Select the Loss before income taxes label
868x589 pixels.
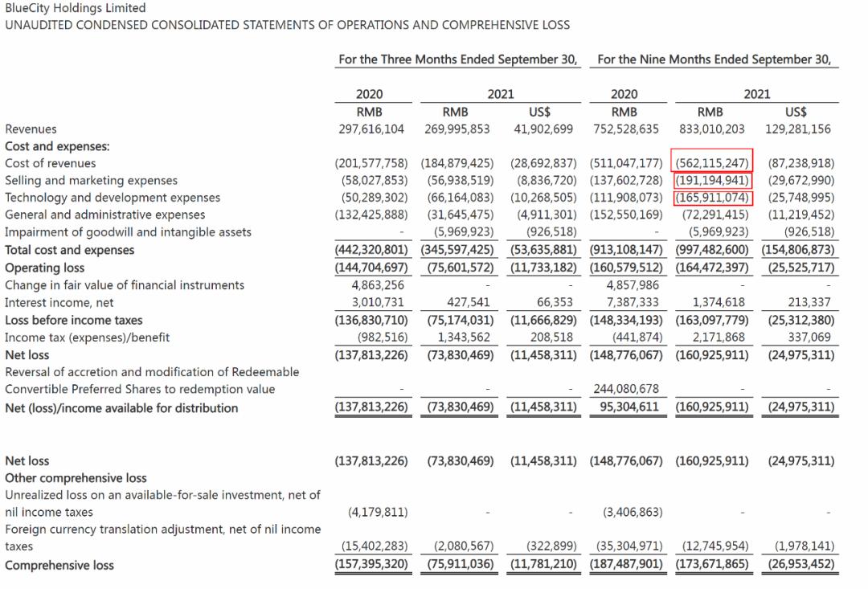[74, 321]
